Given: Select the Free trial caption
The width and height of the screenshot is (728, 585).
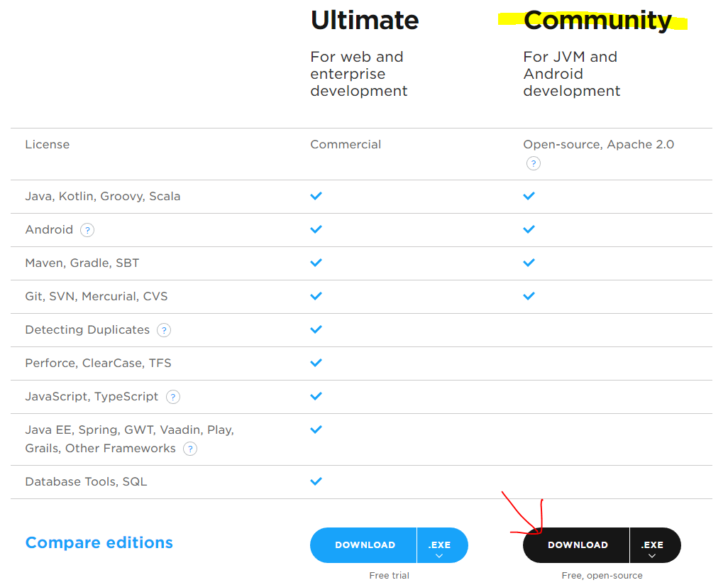Looking at the screenshot, I should [x=389, y=576].
